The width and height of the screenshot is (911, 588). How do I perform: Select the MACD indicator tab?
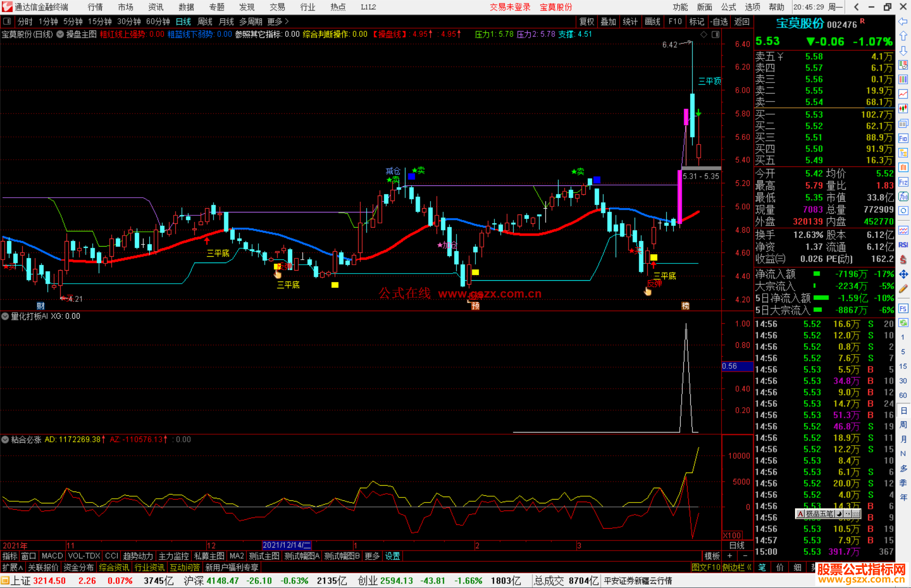click(x=52, y=556)
